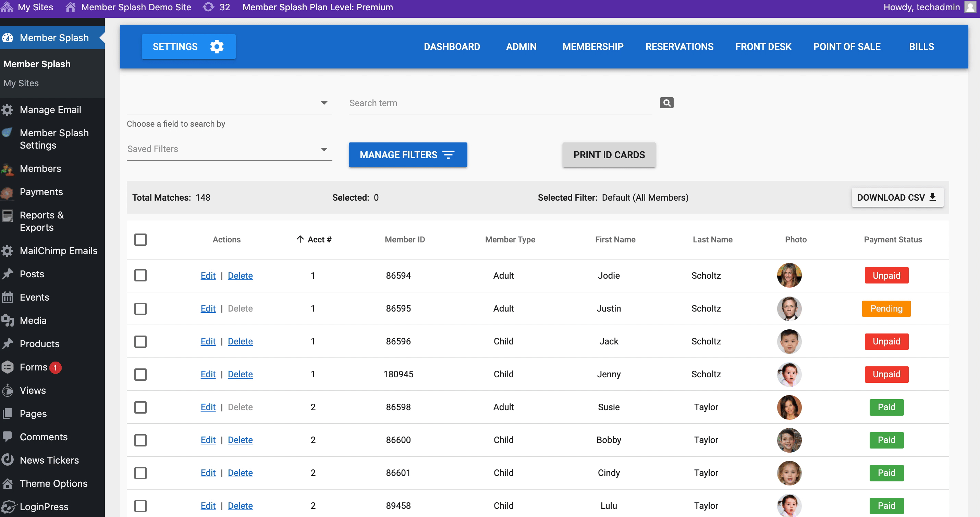
Task: Click the Media icon in sidebar
Action: click(8, 320)
